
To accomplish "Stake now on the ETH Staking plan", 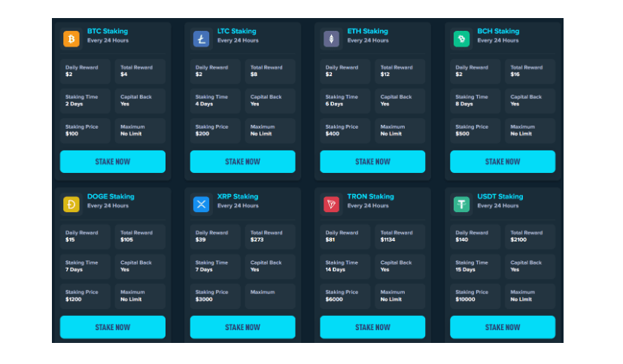I will pyautogui.click(x=372, y=162).
